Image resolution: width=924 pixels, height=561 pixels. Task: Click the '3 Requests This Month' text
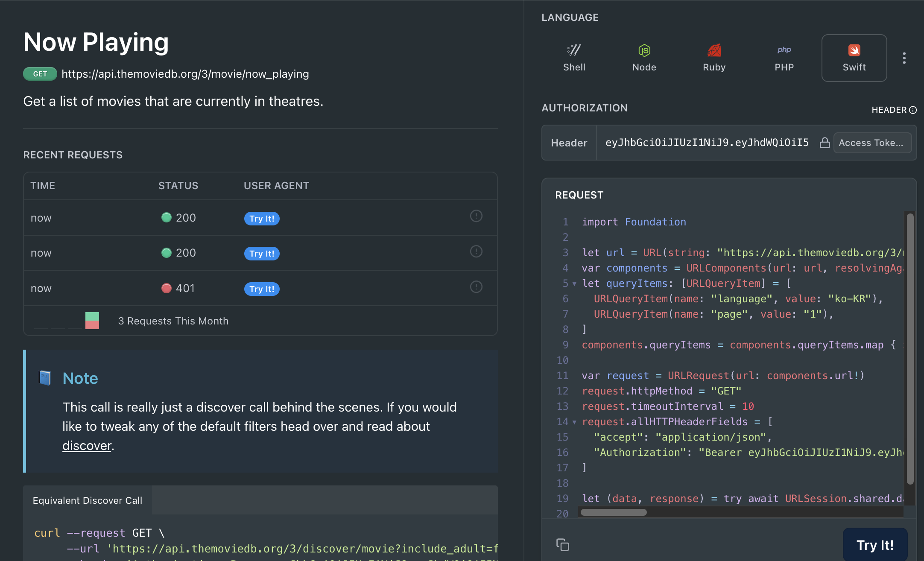pyautogui.click(x=173, y=321)
